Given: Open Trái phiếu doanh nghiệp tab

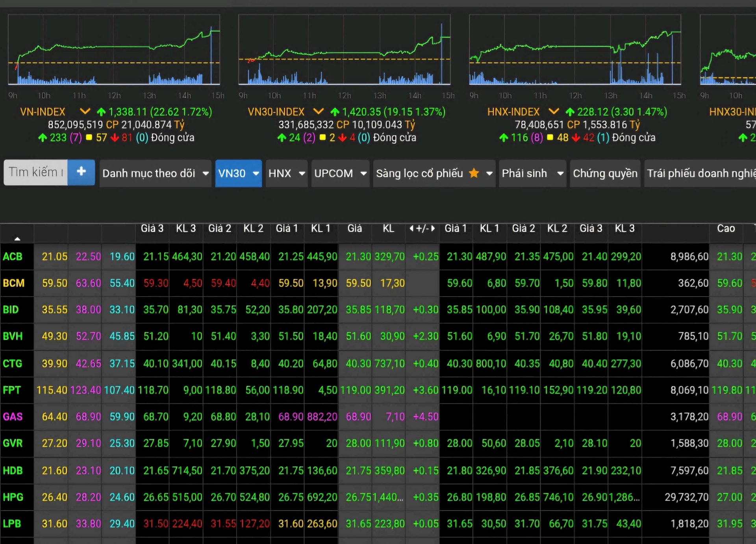Looking at the screenshot, I should pyautogui.click(x=701, y=173).
